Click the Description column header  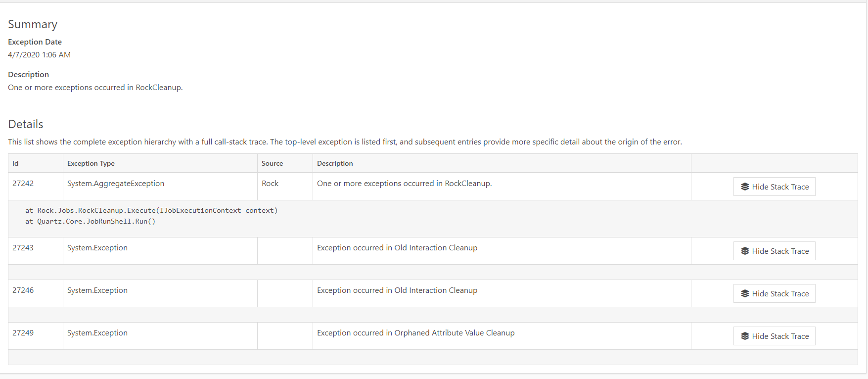click(x=335, y=163)
